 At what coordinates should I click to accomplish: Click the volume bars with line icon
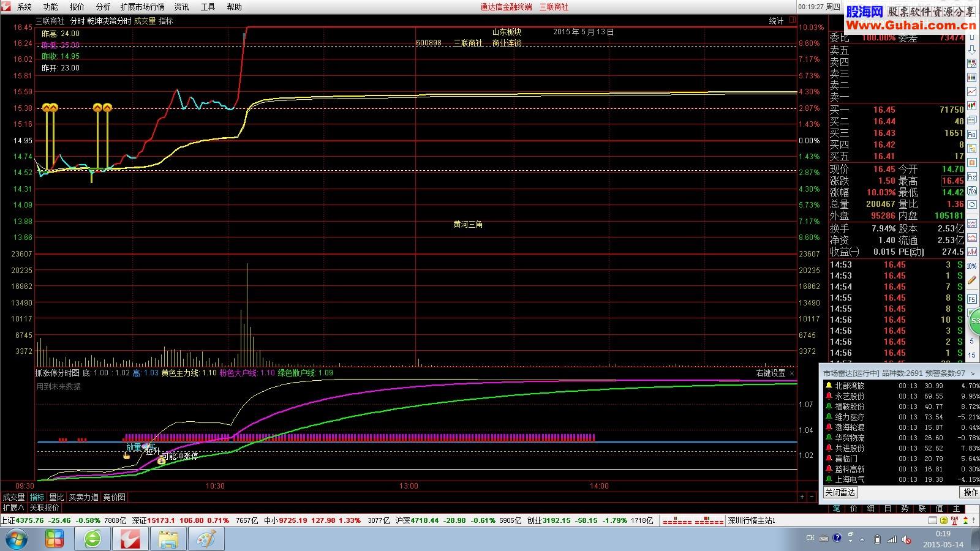point(972,251)
